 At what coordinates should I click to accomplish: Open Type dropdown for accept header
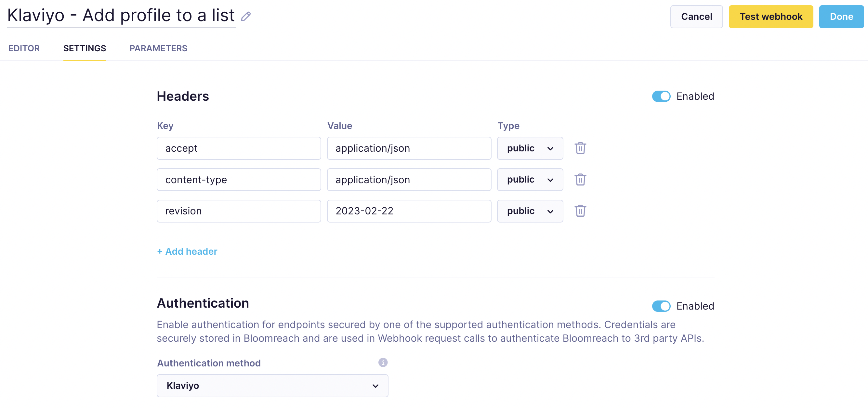530,148
